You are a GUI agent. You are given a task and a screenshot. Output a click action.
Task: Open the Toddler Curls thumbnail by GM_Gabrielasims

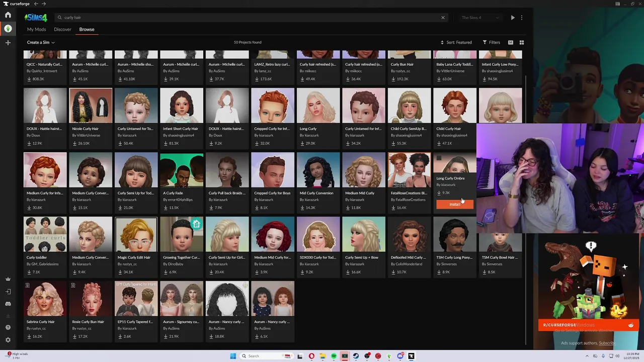(x=45, y=234)
